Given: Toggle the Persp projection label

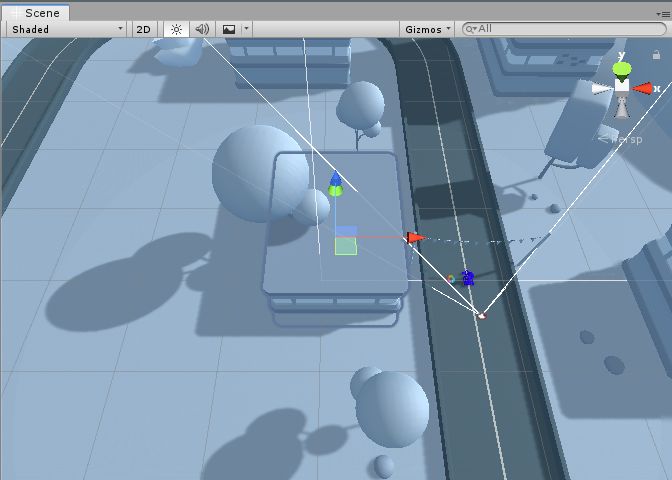Looking at the screenshot, I should coord(621,139).
